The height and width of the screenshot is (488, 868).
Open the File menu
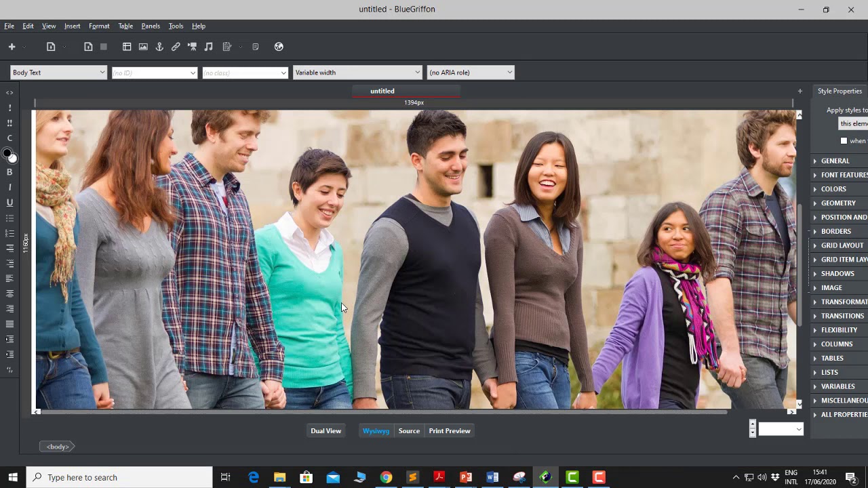tap(9, 26)
